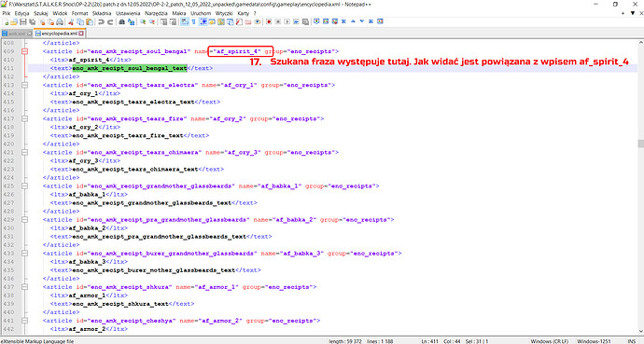The image size is (644, 344).
Task: Collapse the article fold at line 409
Action: (24, 51)
